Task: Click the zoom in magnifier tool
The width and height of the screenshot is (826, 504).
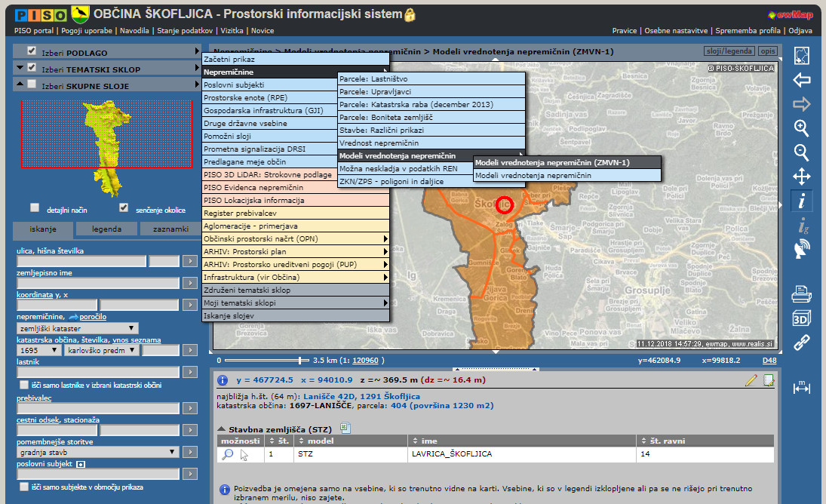Action: point(801,128)
